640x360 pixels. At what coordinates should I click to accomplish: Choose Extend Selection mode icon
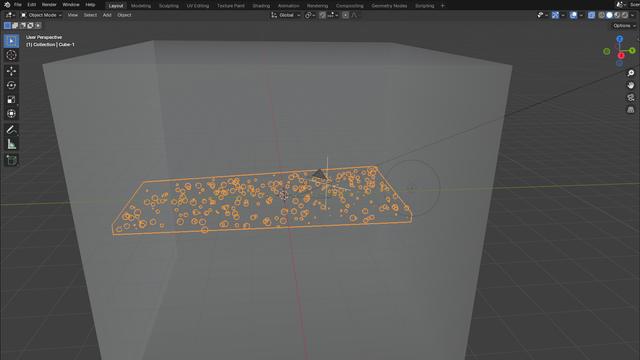pyautogui.click(x=15, y=25)
